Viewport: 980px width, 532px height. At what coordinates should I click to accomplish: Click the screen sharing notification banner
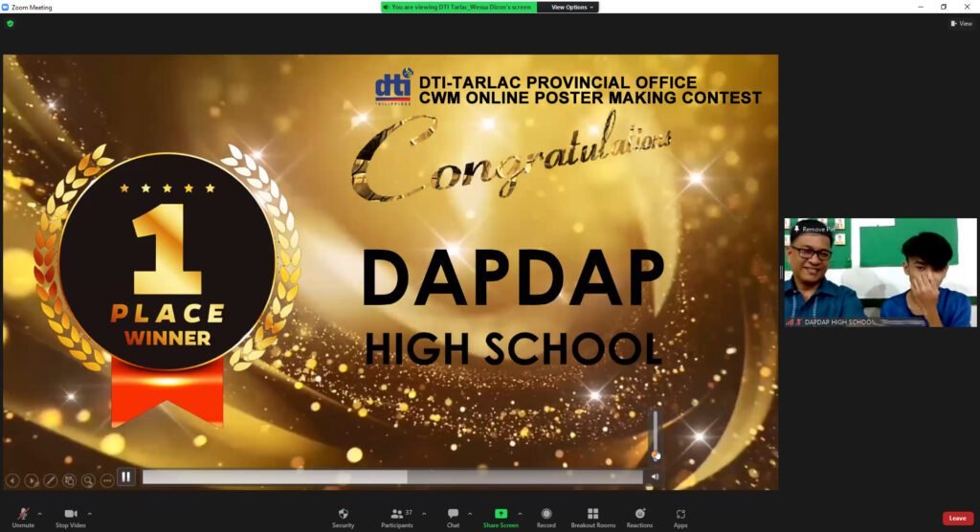(458, 7)
